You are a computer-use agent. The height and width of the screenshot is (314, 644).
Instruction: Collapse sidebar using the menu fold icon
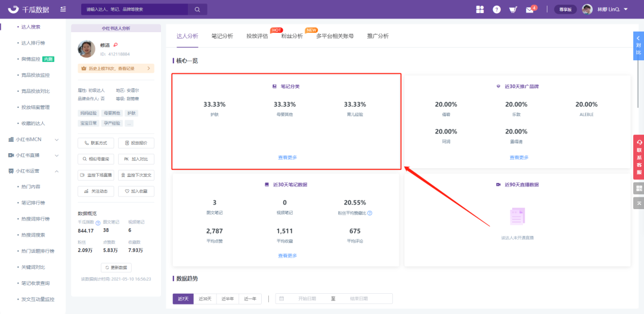tap(63, 10)
